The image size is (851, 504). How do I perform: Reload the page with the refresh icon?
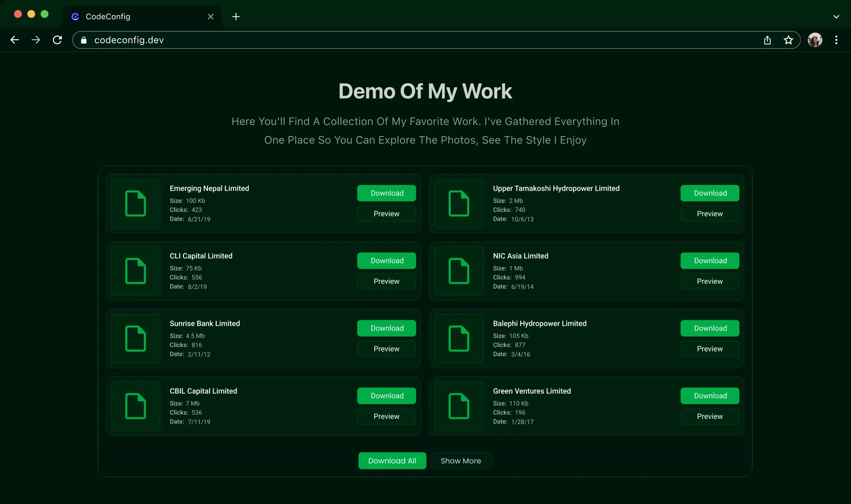click(x=58, y=40)
